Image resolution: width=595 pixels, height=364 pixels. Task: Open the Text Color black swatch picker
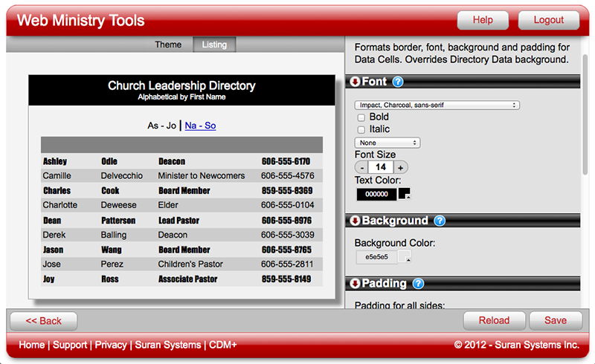[x=405, y=194]
